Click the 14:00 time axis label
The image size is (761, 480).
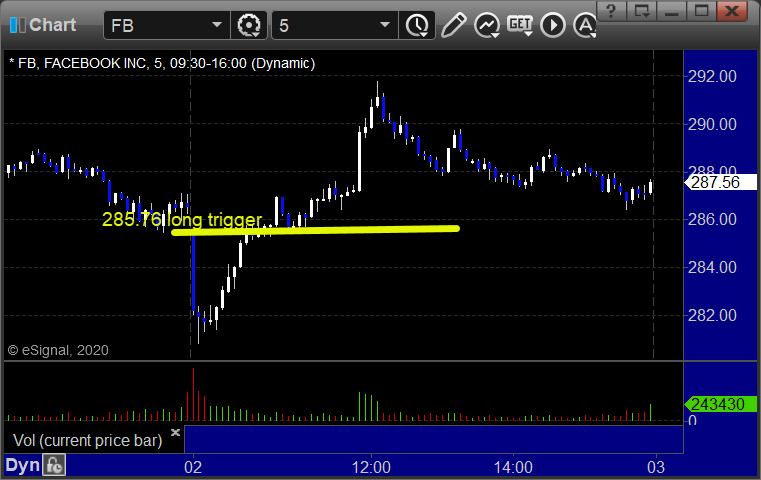513,467
